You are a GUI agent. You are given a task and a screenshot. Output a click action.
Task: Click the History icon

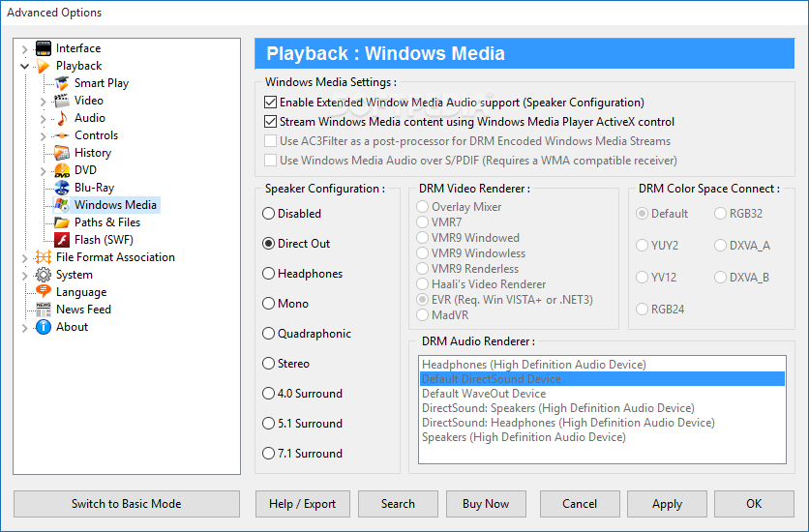coord(62,153)
